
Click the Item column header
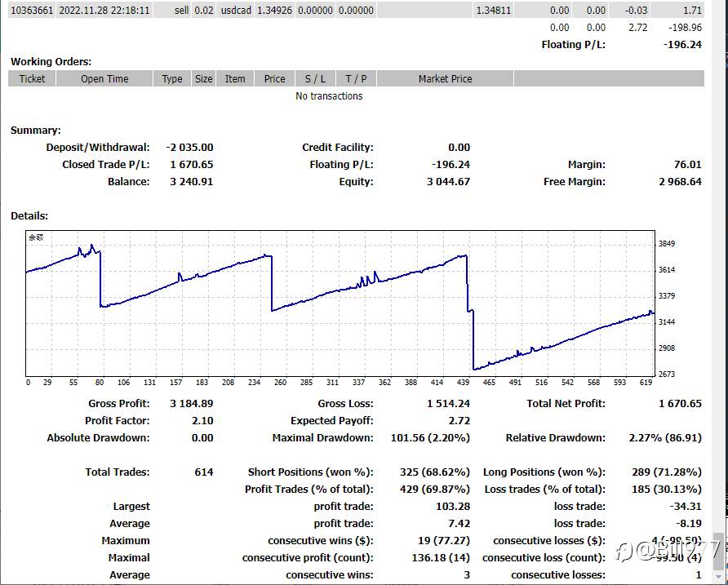pos(235,78)
